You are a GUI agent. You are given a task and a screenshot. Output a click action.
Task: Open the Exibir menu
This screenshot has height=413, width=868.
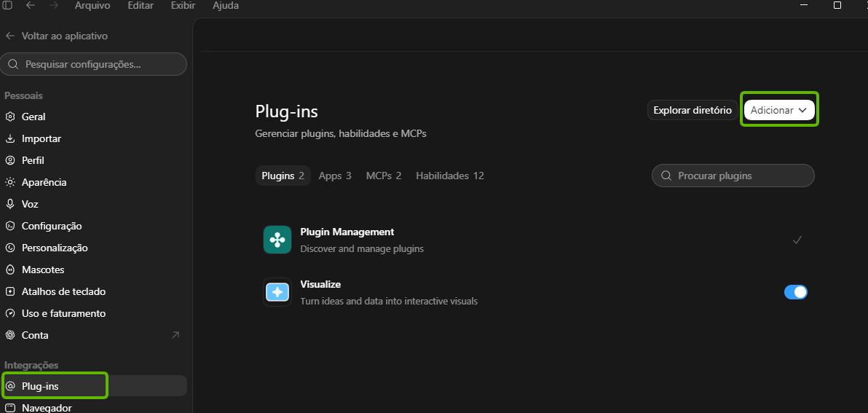tap(184, 6)
